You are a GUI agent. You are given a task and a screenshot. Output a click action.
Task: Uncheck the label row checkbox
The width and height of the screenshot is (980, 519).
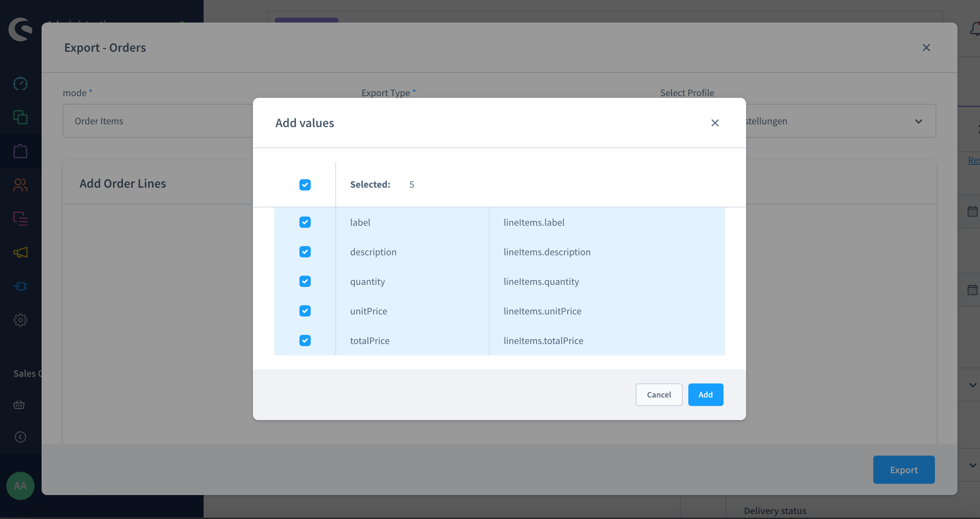coord(305,222)
